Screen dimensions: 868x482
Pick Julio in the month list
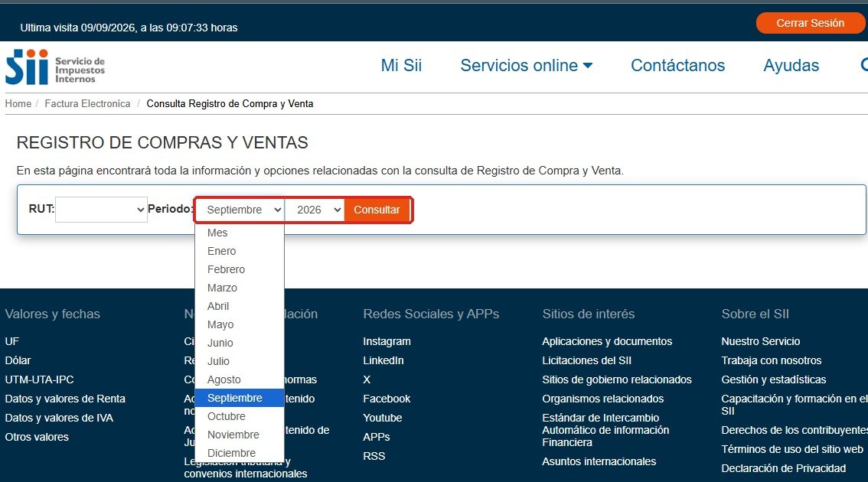pos(240,361)
